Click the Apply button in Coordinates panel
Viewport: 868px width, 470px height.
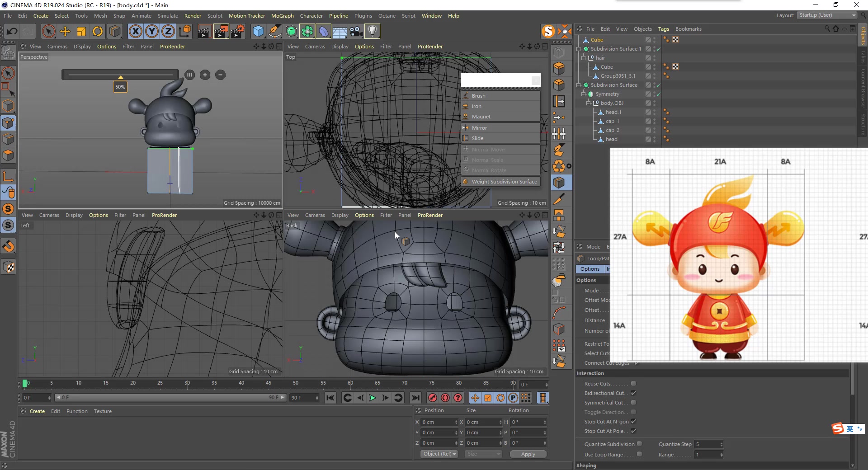click(528, 454)
